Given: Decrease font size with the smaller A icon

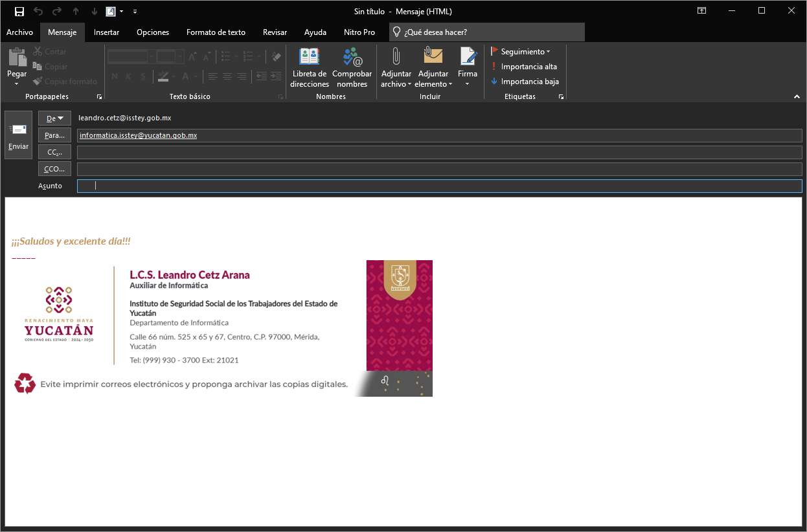Looking at the screenshot, I should click(x=207, y=57).
